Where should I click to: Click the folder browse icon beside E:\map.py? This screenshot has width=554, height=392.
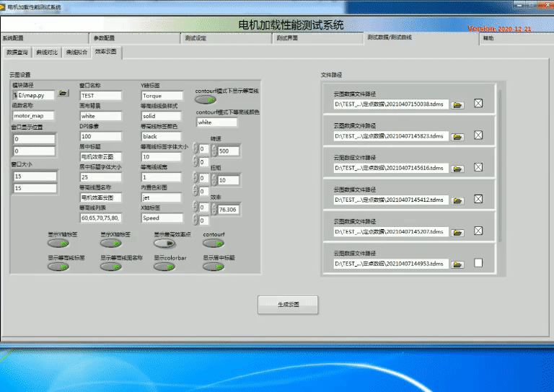coord(63,94)
